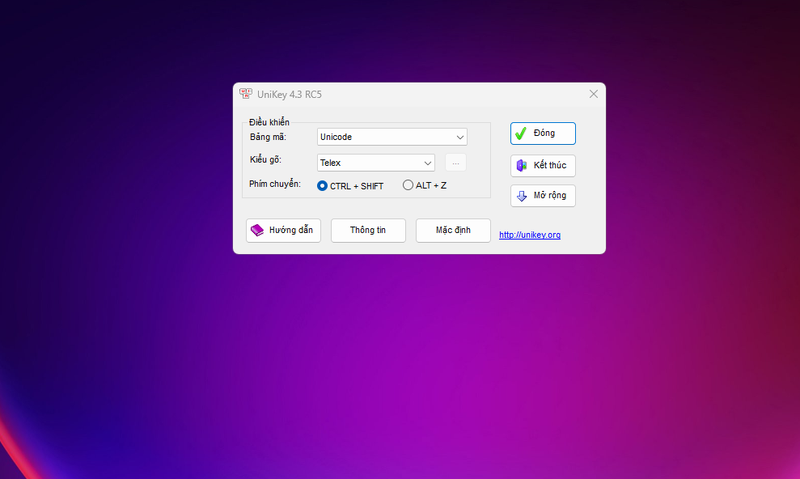The width and height of the screenshot is (800, 479).
Task: Select ALT + Z switch key option
Action: pyautogui.click(x=424, y=185)
